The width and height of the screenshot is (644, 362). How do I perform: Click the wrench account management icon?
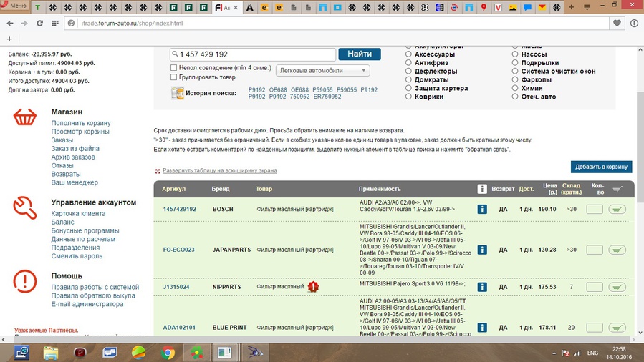[25, 207]
